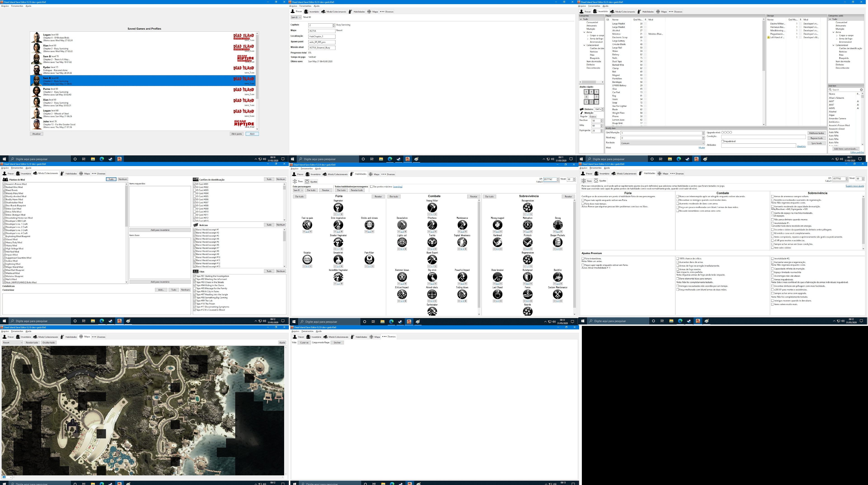
Task: Click the Haymaker skill icon
Action: [338, 207]
